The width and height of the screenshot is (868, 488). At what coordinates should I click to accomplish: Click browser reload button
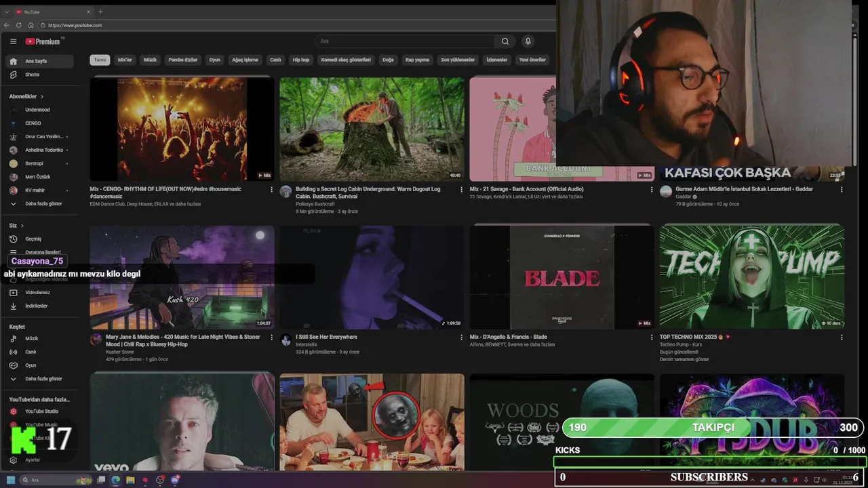point(18,25)
